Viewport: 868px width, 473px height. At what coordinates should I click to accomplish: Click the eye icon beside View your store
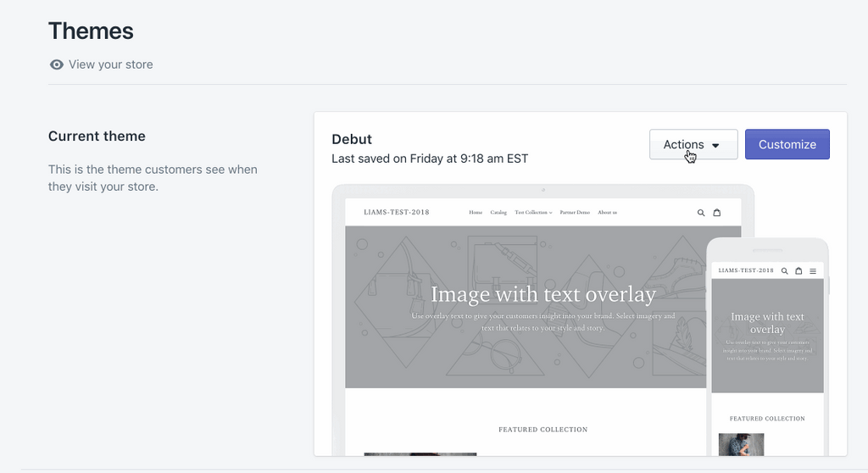[x=57, y=64]
